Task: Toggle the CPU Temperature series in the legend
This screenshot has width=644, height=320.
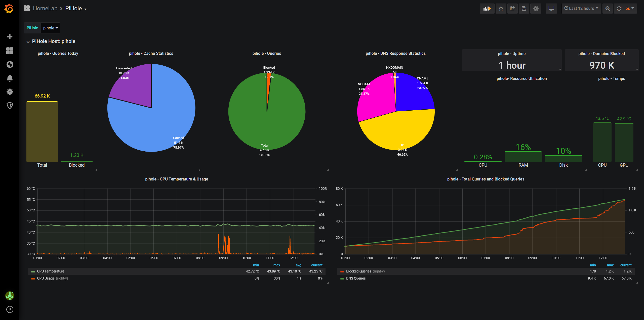Action: (50, 271)
